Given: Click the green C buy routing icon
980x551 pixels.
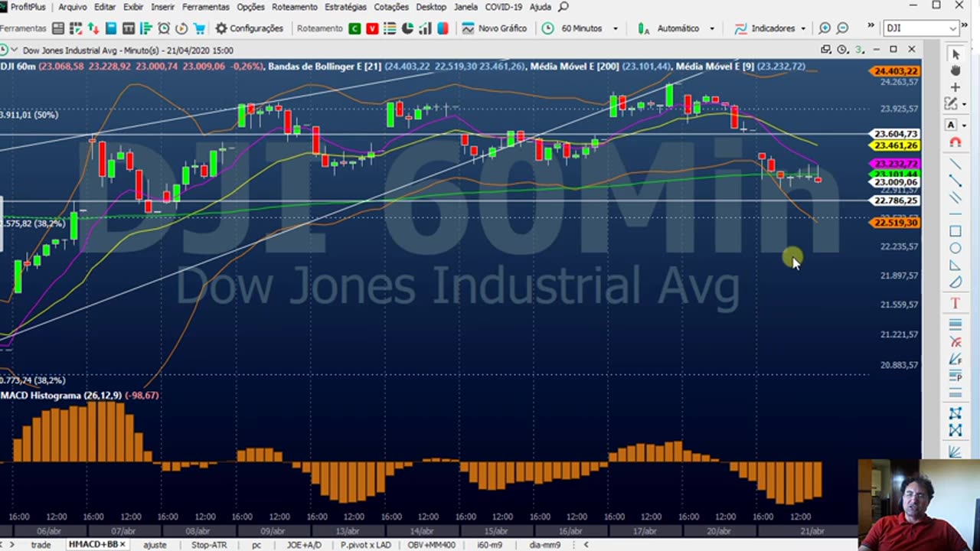Looking at the screenshot, I should 354,28.
